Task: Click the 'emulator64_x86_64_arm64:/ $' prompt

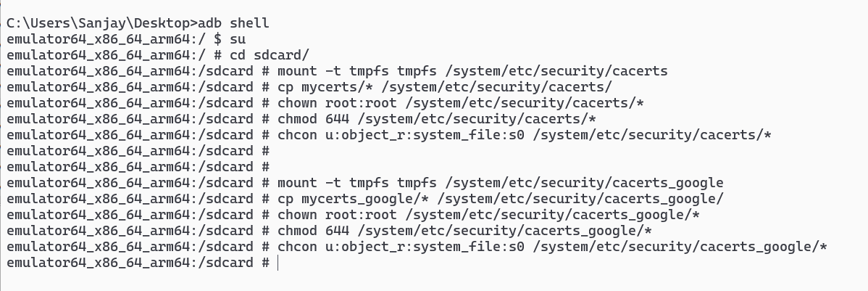Action: tap(114, 39)
